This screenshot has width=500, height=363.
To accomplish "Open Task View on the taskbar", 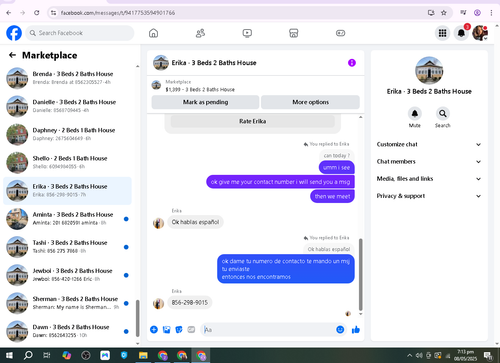I will (x=47, y=355).
